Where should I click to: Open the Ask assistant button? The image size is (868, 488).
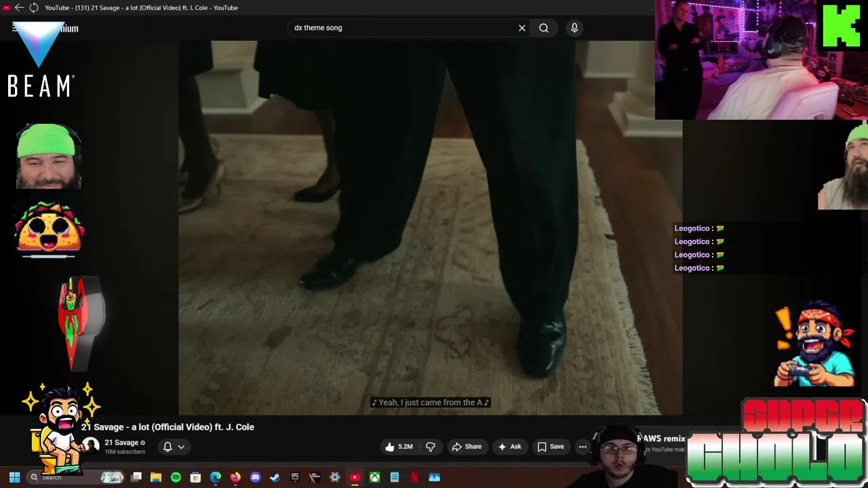(x=509, y=447)
